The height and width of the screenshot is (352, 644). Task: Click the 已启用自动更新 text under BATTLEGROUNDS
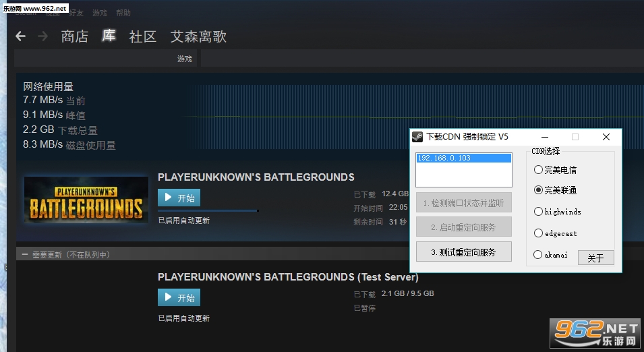[184, 221]
